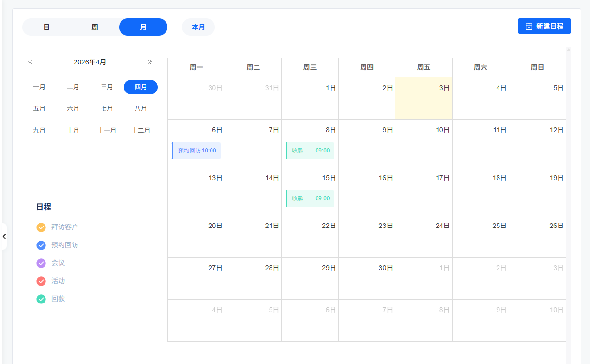Select 十二月 in the month picker
This screenshot has width=590, height=364.
tap(141, 131)
